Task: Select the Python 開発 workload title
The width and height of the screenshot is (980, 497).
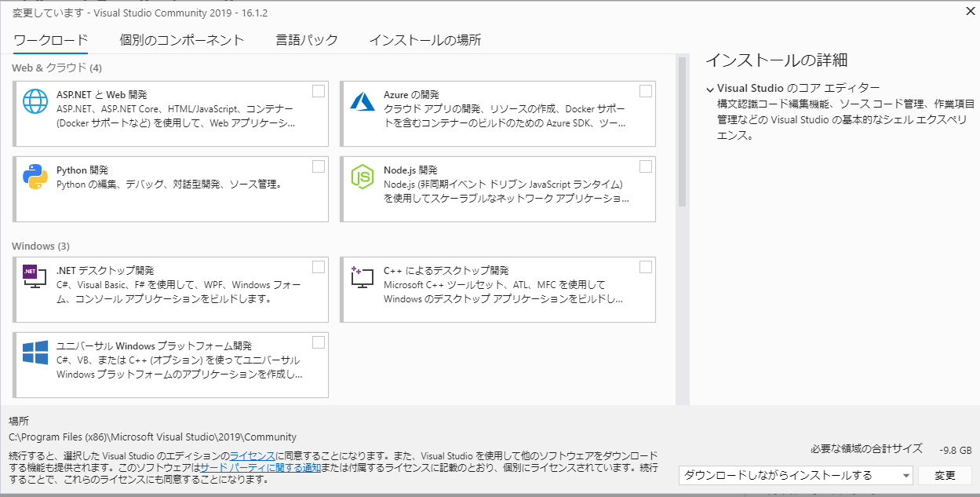Action: pyautogui.click(x=82, y=170)
